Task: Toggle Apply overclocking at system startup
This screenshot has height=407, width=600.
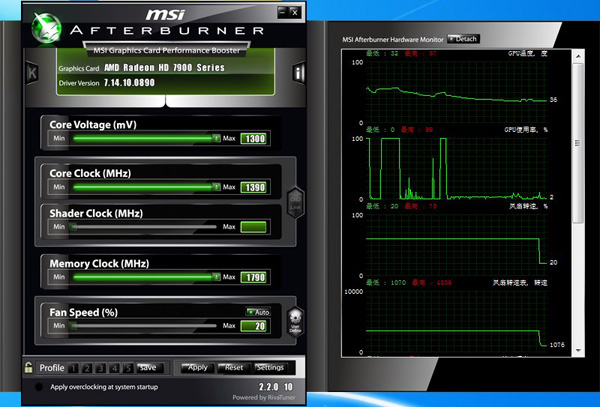Action: click(39, 387)
